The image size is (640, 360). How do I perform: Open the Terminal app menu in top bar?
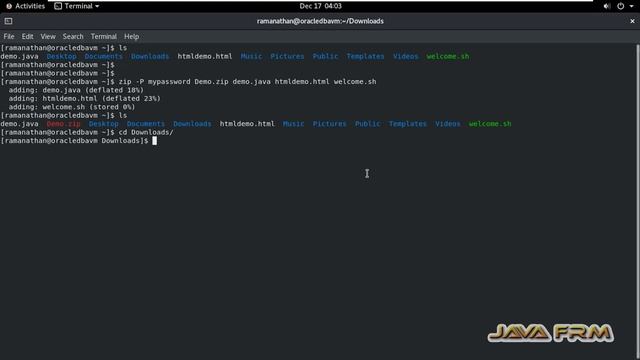77,6
